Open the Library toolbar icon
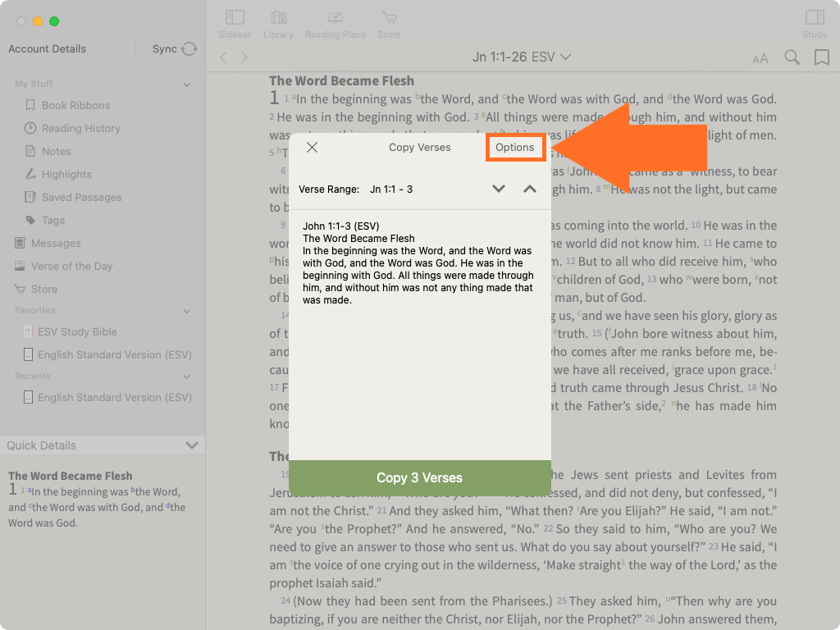The height and width of the screenshot is (630, 840). [x=278, y=24]
